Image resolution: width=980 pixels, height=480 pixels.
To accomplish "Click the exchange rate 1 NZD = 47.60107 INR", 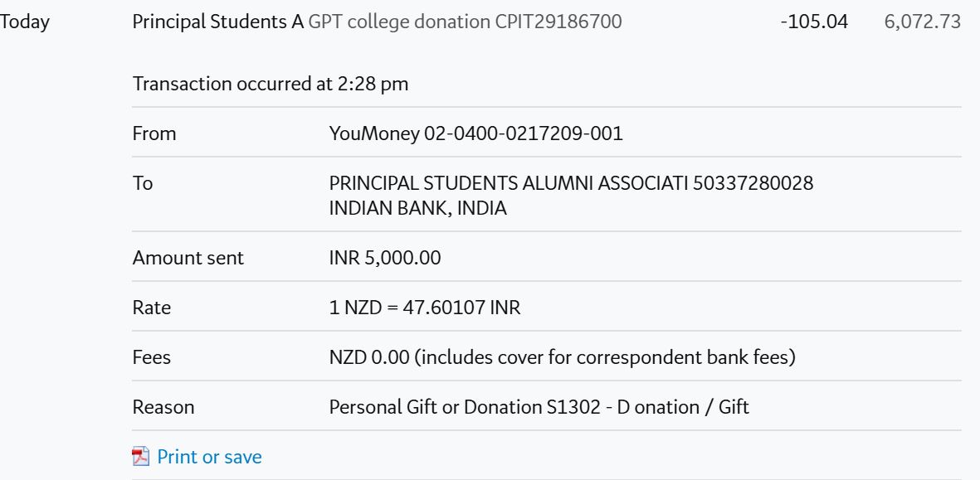I will (424, 308).
